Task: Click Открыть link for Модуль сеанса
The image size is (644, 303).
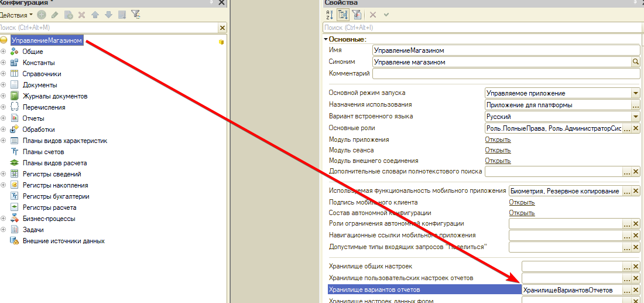Action: tap(498, 150)
